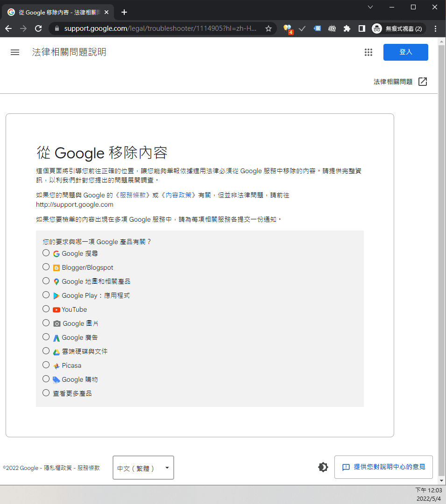Open the 法律相關問題 external link icon
Viewport: 446px width, 504px height.
(x=423, y=82)
